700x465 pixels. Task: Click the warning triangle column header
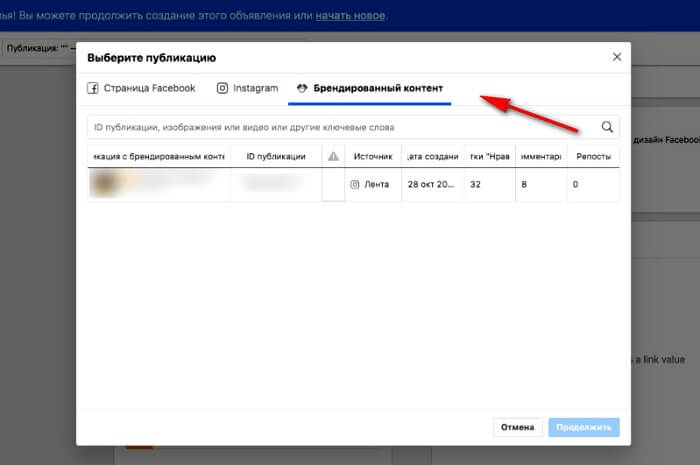(333, 157)
